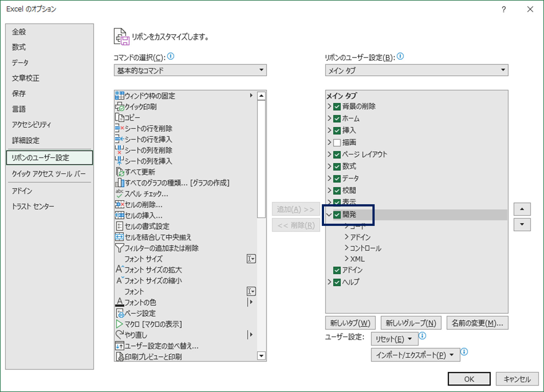Select the Quick Print (クイック印刷) icon

[120, 107]
